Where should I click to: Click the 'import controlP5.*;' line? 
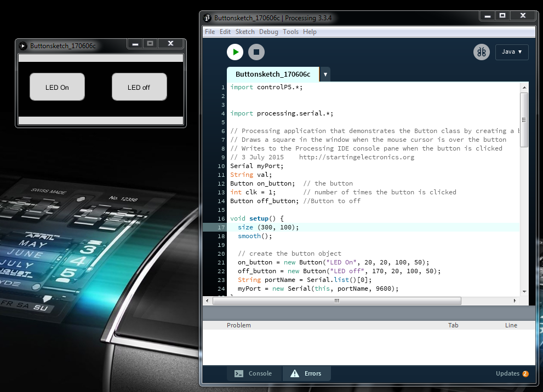pyautogui.click(x=266, y=87)
